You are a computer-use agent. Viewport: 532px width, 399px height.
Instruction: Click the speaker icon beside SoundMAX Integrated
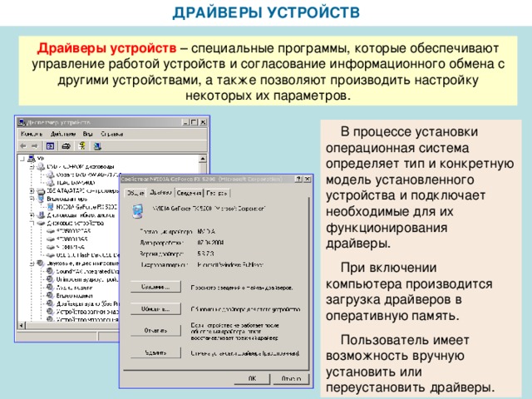(x=50, y=272)
